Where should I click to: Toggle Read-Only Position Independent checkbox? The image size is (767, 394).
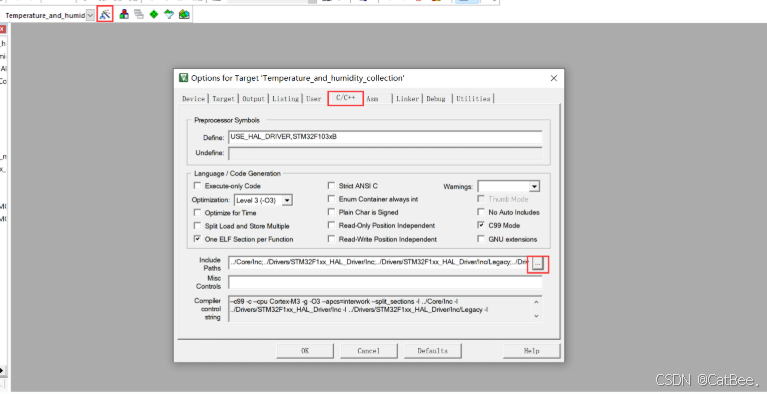click(332, 226)
